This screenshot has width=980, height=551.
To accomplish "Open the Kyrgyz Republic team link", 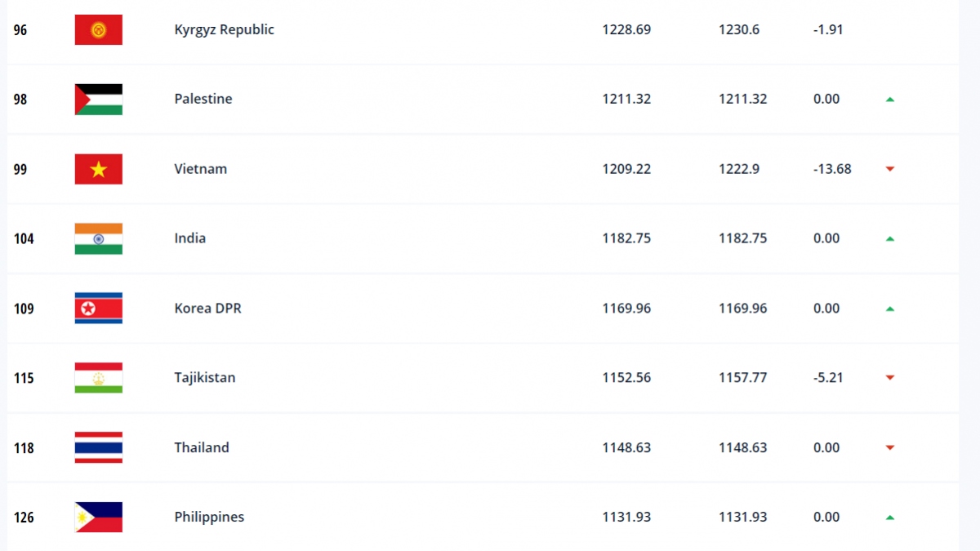I will click(225, 30).
